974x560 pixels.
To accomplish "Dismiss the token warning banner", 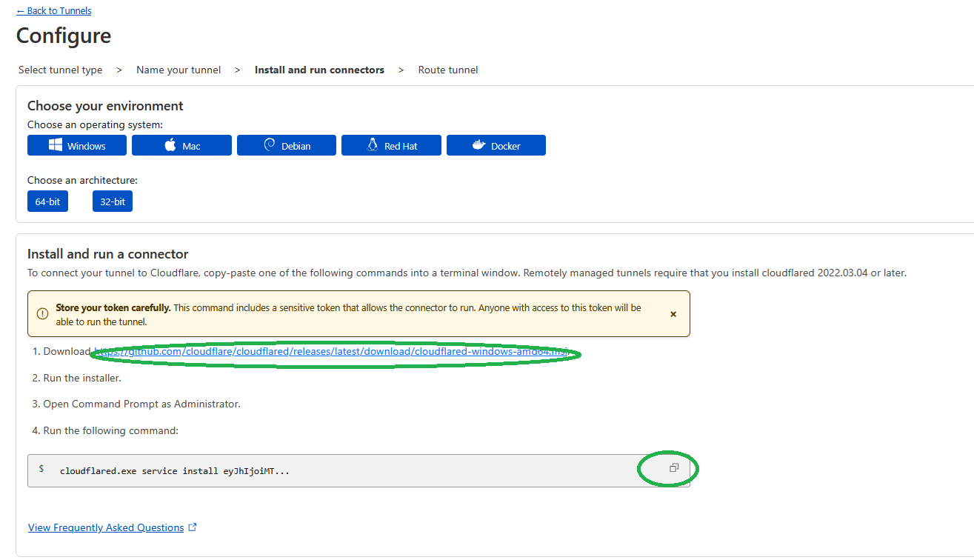I will [673, 314].
